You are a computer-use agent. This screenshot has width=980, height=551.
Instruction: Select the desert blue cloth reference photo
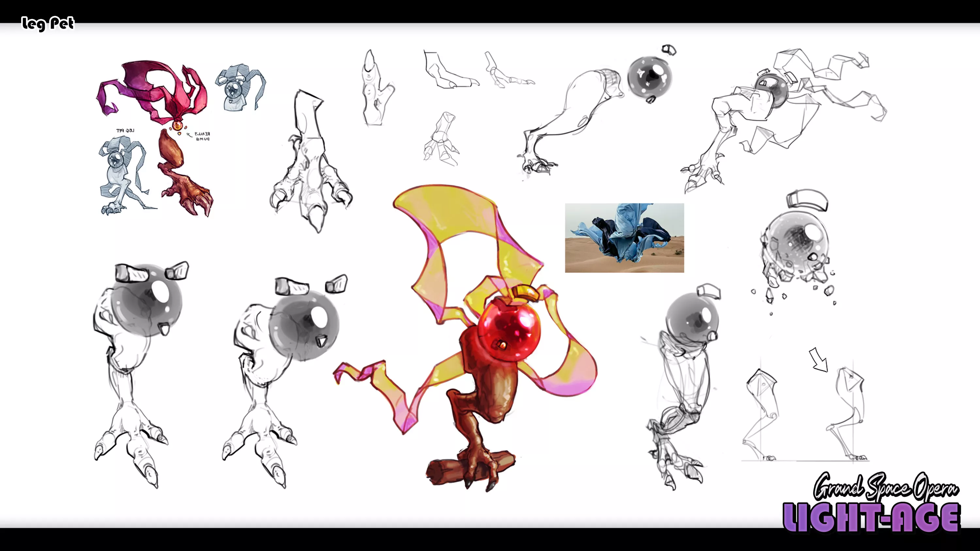pos(624,238)
